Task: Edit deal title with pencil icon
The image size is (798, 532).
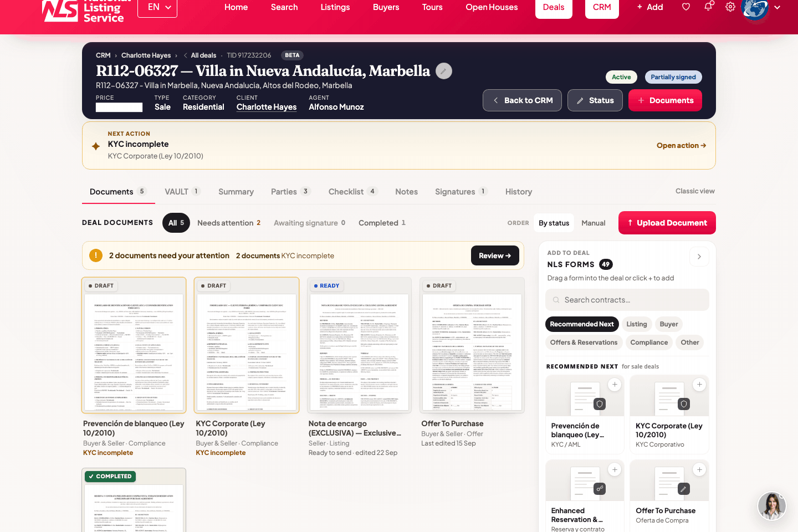Action: tap(444, 71)
